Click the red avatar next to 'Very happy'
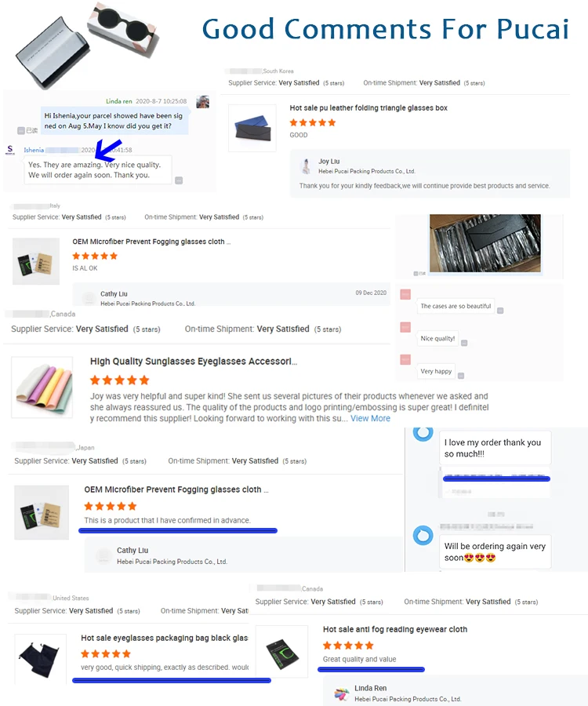 [405, 359]
